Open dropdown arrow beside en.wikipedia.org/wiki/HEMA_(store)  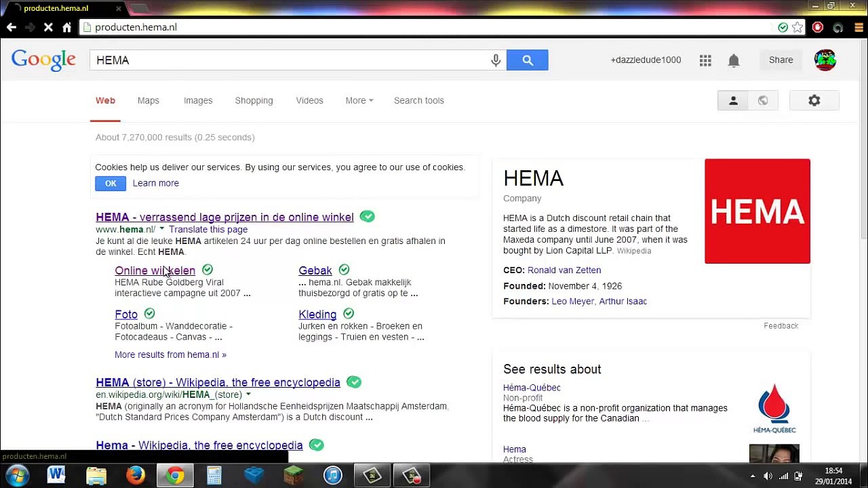click(248, 394)
